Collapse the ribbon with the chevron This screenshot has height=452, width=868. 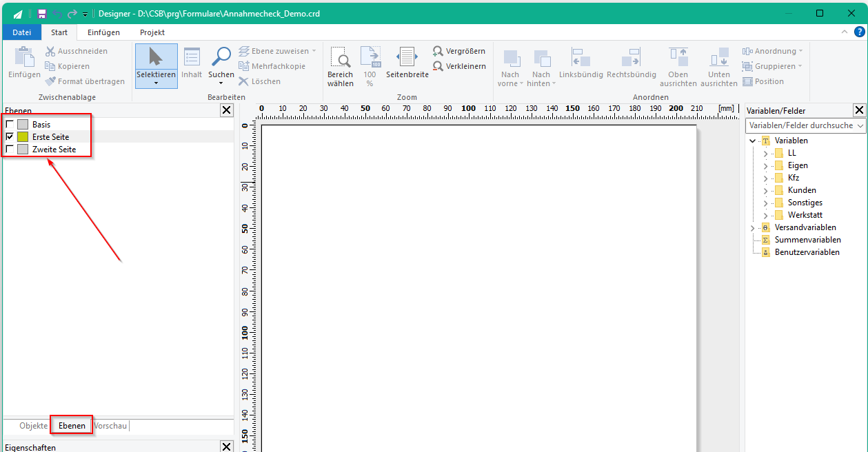pos(845,32)
